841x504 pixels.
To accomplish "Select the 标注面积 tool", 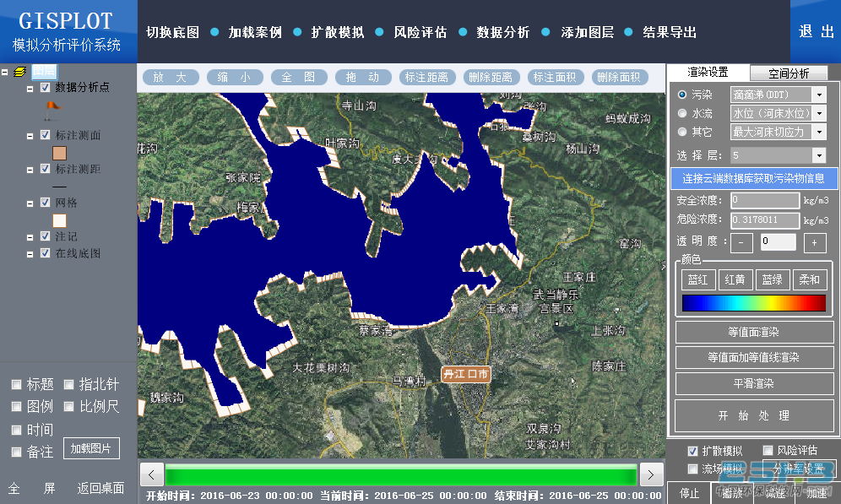I will tap(556, 77).
